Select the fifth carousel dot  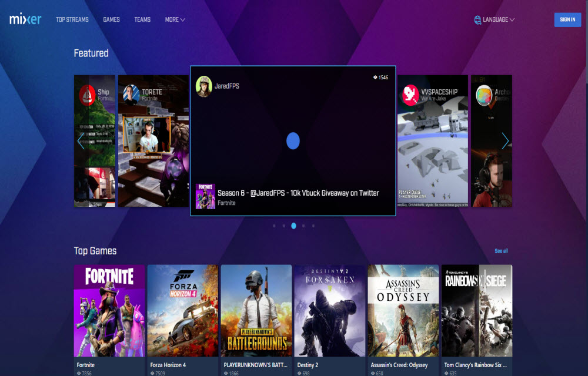pyautogui.click(x=313, y=226)
